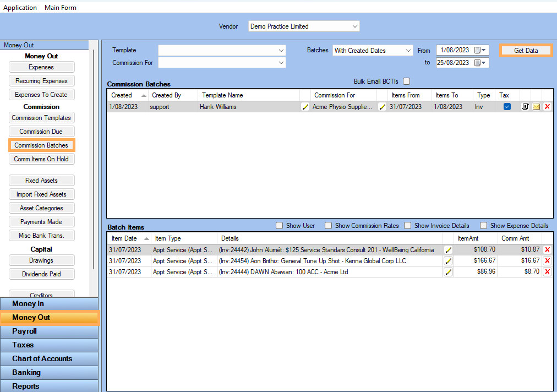Edit the Acme Physio Supplies commission entry
This screenshot has width=557, height=392.
[x=382, y=106]
